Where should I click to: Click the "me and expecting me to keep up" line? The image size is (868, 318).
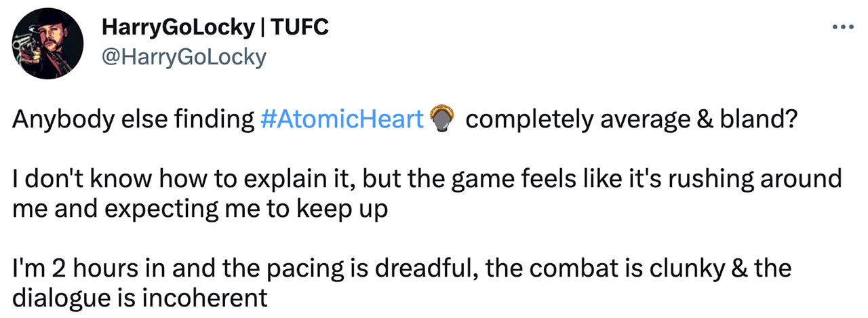(200, 208)
